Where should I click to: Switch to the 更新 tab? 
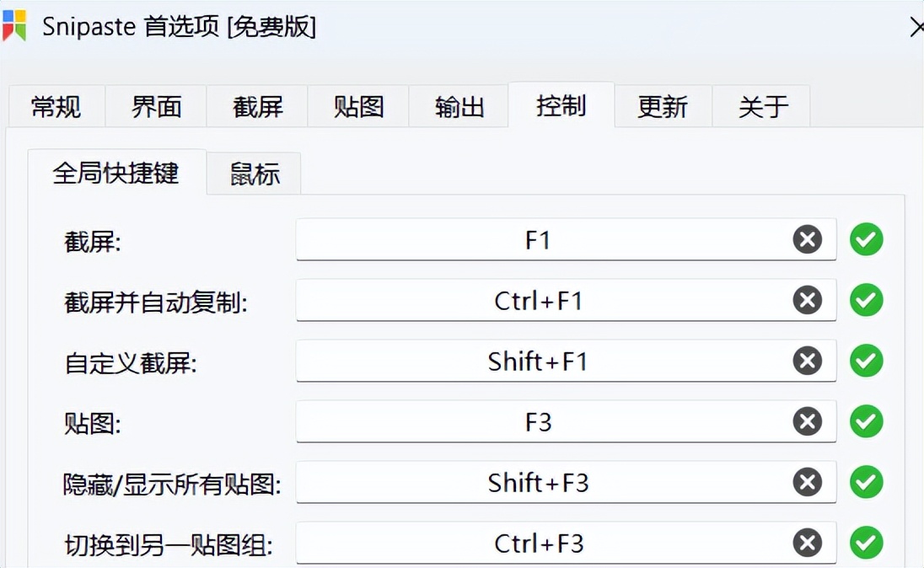tap(663, 106)
